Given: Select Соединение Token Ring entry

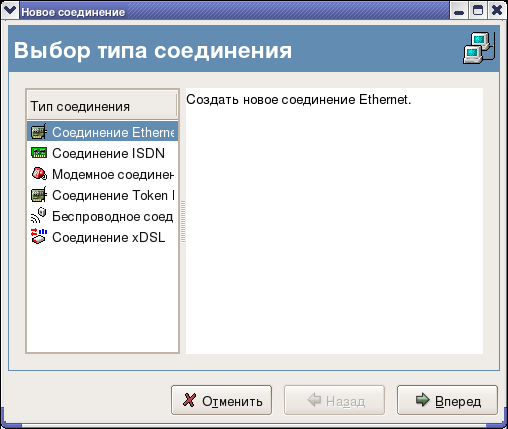Looking at the screenshot, I should pos(102,195).
